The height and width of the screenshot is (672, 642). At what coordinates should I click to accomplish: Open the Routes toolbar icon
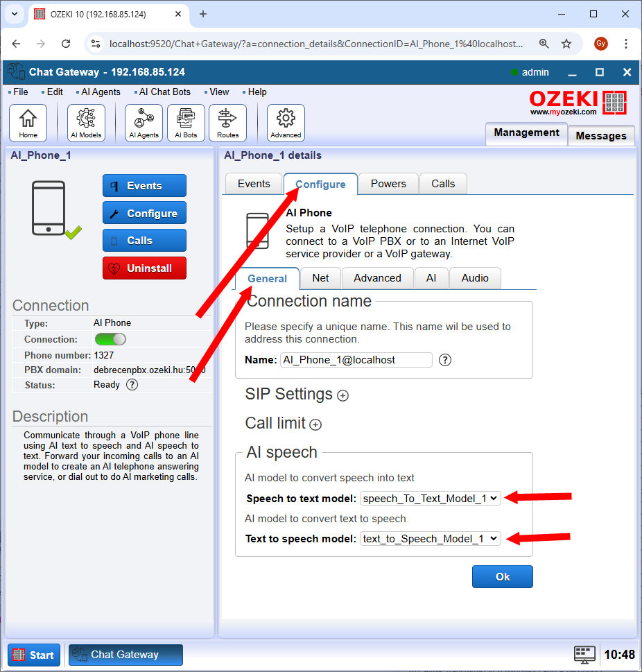[x=227, y=123]
